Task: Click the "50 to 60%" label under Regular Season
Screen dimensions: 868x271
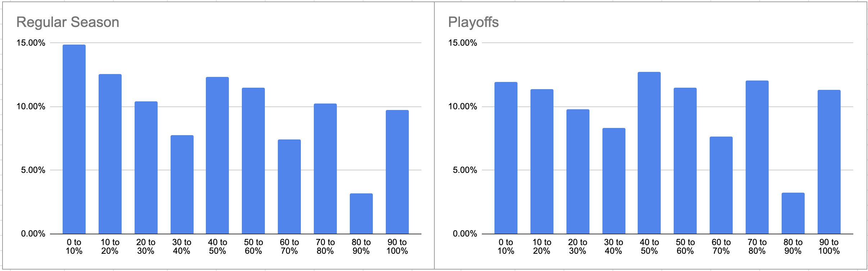Action: click(x=253, y=247)
